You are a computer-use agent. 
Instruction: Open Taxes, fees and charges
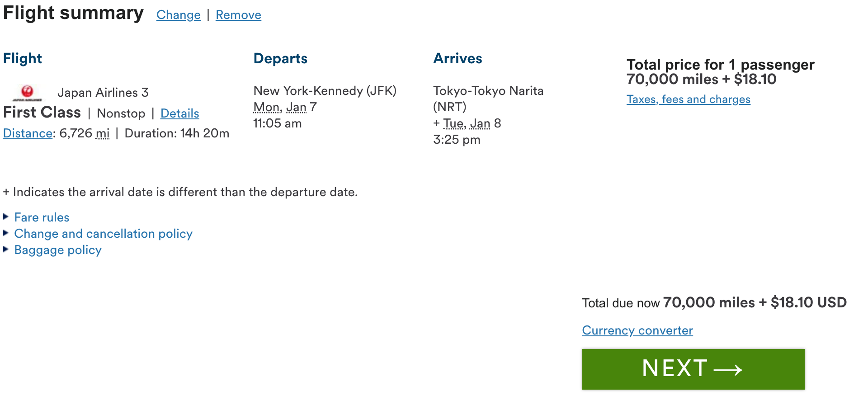(688, 99)
